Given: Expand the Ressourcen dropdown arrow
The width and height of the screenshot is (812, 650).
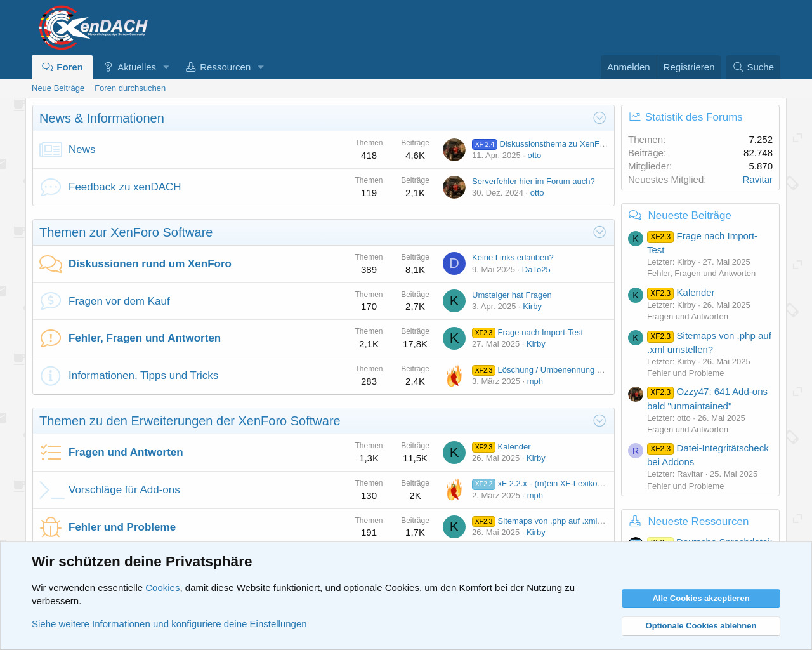Looking at the screenshot, I should [261, 67].
